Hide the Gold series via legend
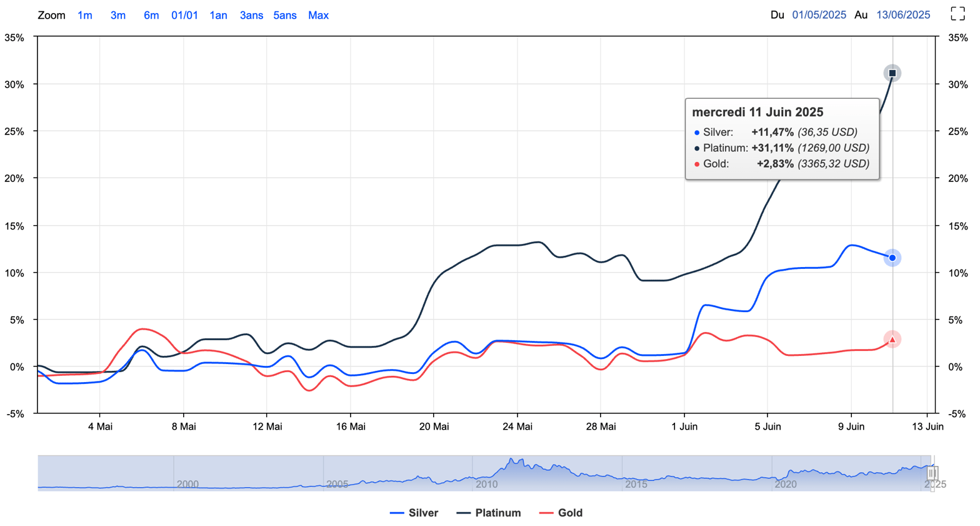This screenshot has height=526, width=980. pos(561,513)
